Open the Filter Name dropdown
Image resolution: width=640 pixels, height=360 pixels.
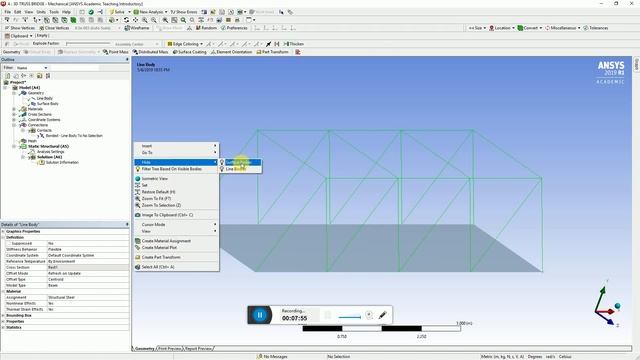(x=45, y=68)
